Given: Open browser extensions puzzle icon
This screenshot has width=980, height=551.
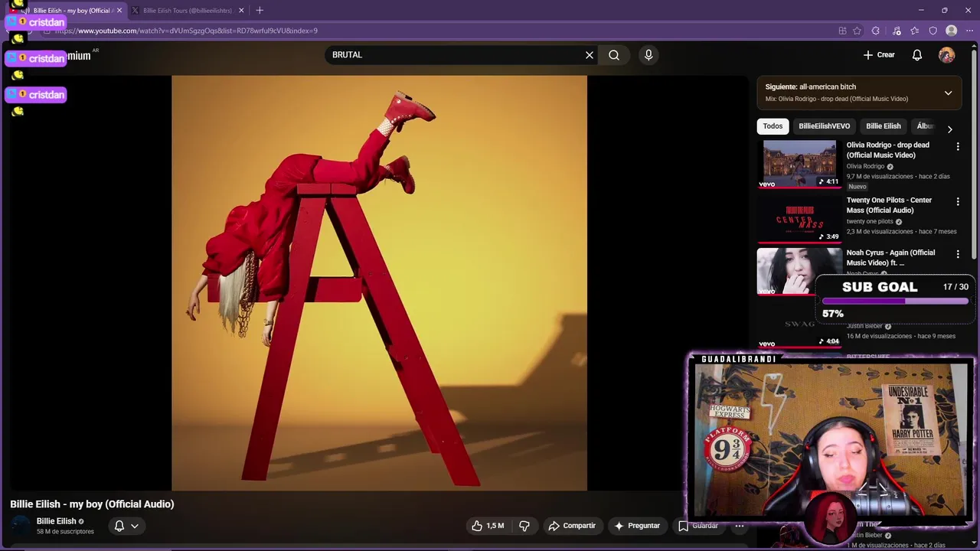Looking at the screenshot, I should tap(876, 31).
